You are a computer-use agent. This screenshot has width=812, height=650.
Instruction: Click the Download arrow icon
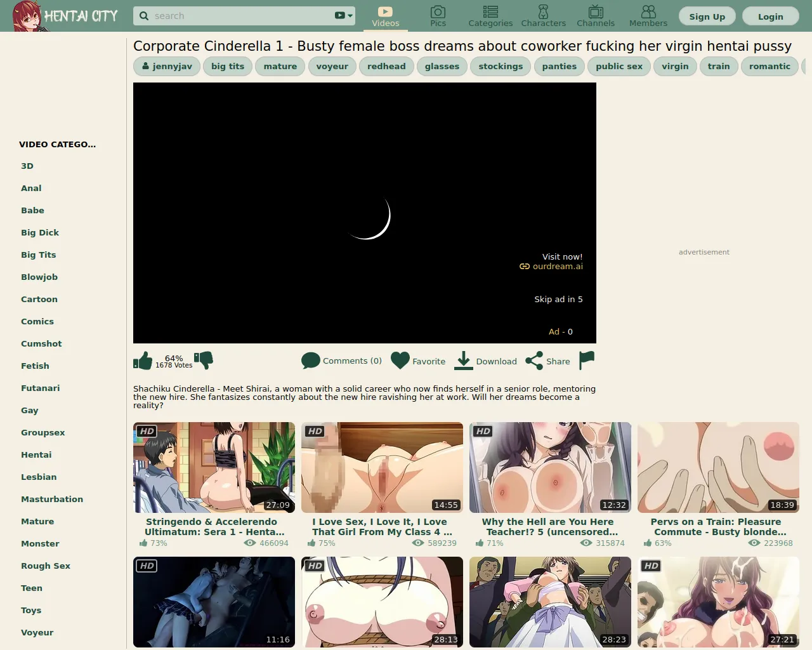464,361
